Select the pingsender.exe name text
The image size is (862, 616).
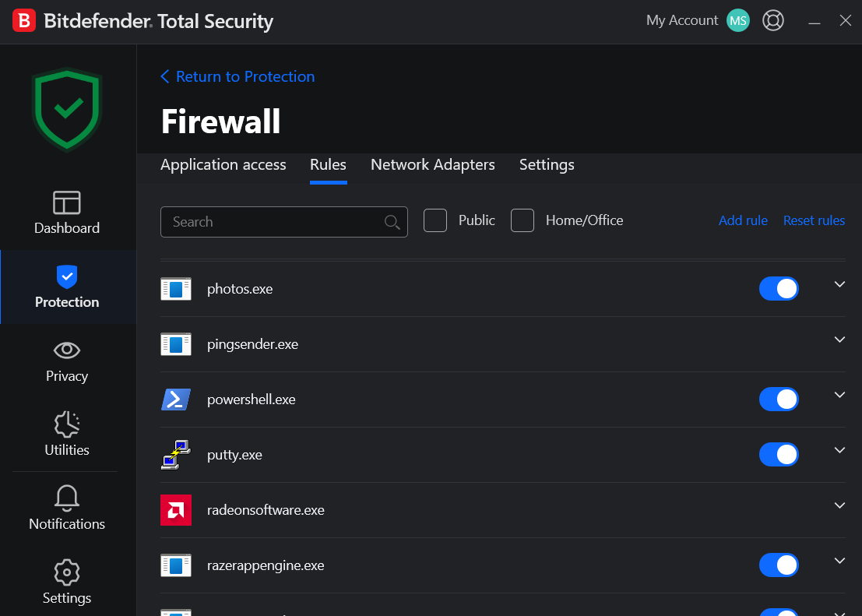coord(252,344)
